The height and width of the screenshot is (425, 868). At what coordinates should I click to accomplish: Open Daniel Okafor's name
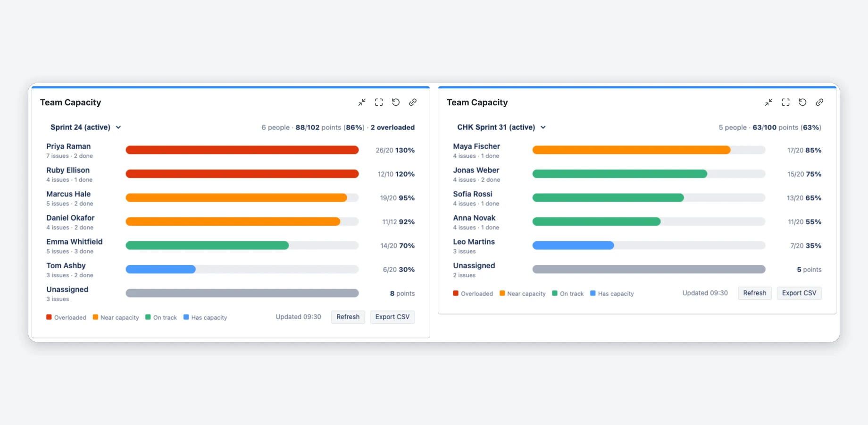click(x=70, y=218)
